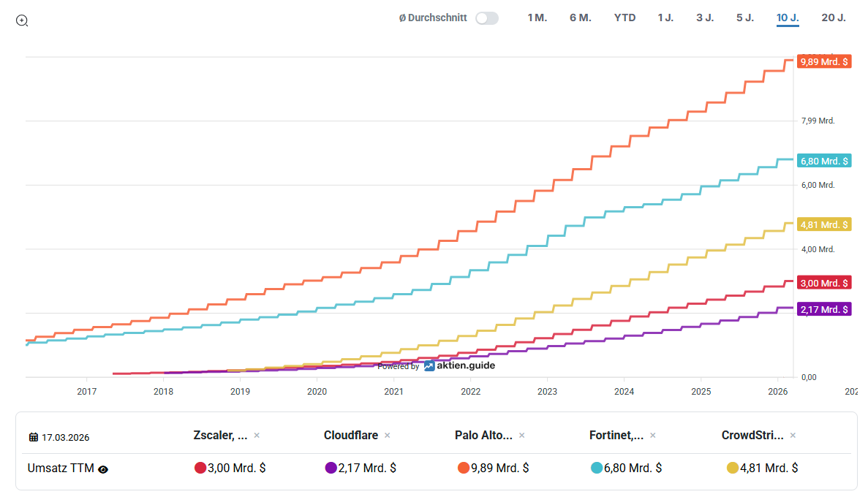868x497 pixels.
Task: Click the 17.03.2026 date field
Action: point(65,438)
